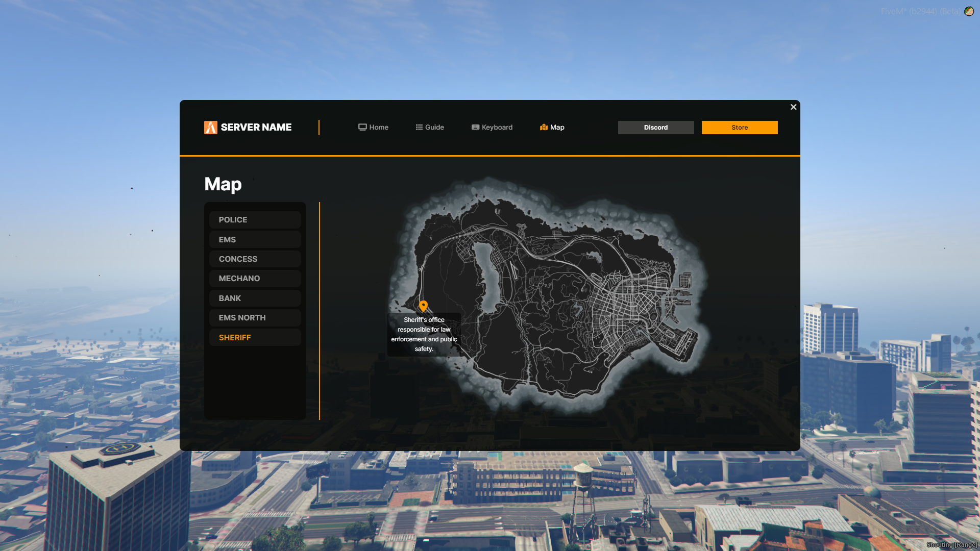Open the Store button
Image resolution: width=980 pixels, height=551 pixels.
pyautogui.click(x=739, y=128)
